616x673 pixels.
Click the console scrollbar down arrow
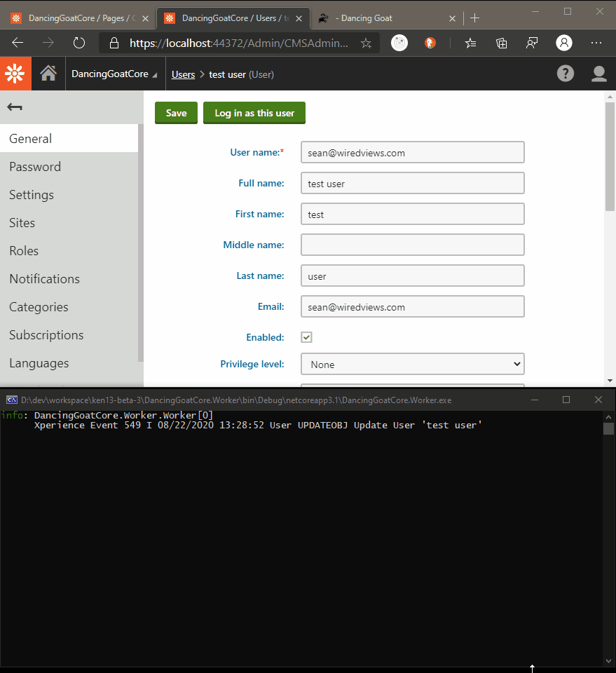608,661
